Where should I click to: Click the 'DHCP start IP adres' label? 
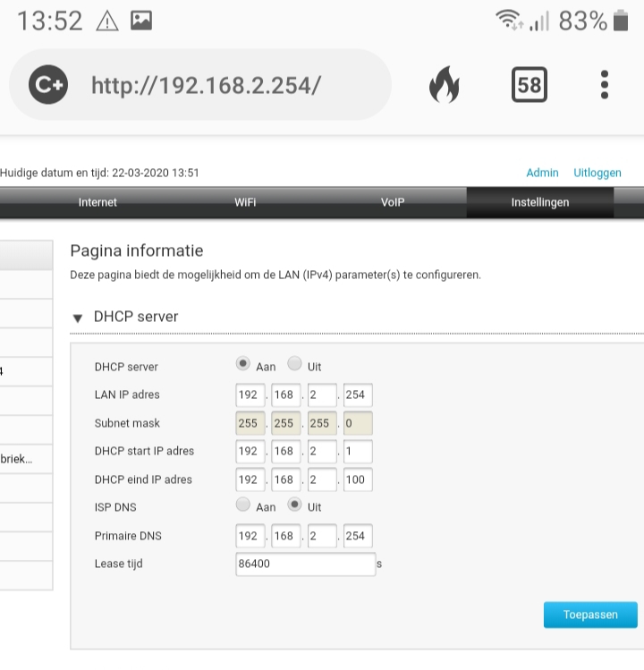(x=144, y=451)
